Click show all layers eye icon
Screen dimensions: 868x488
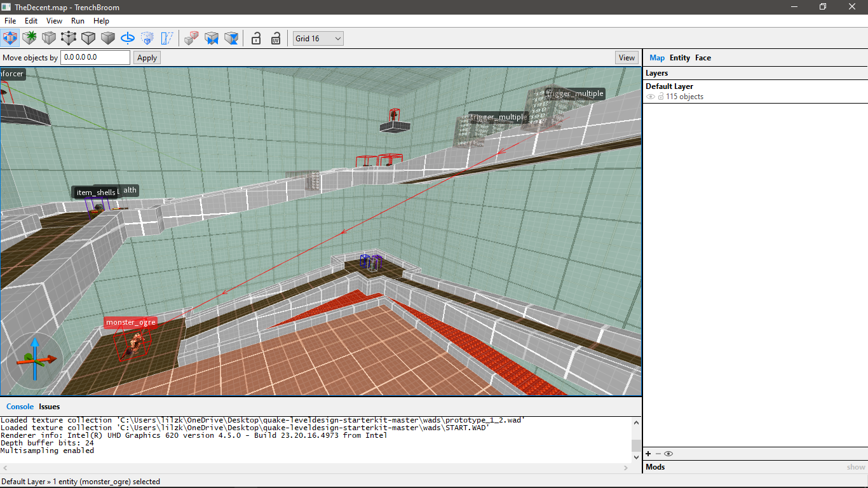668,454
